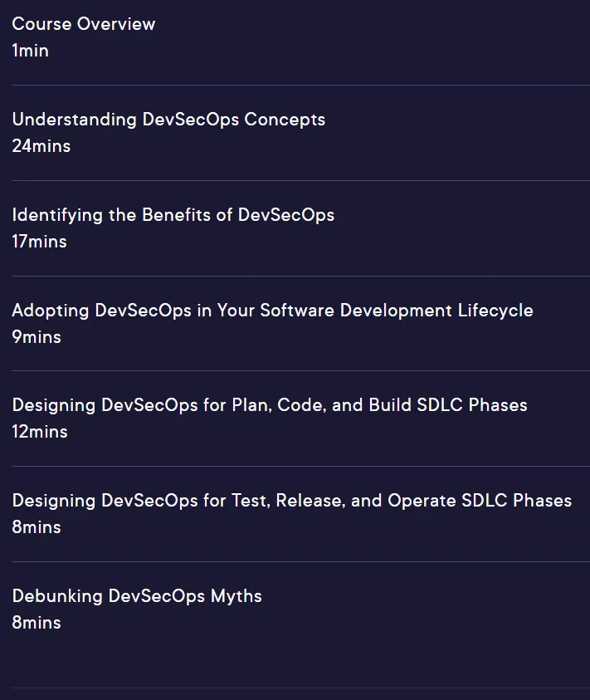Open Understanding DevSecOps Concepts module
This screenshot has height=700, width=590.
[x=168, y=120]
